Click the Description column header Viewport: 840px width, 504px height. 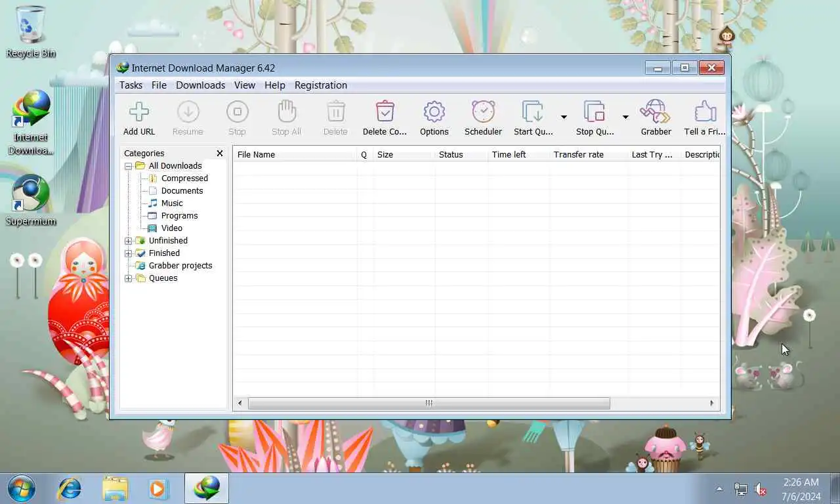701,155
